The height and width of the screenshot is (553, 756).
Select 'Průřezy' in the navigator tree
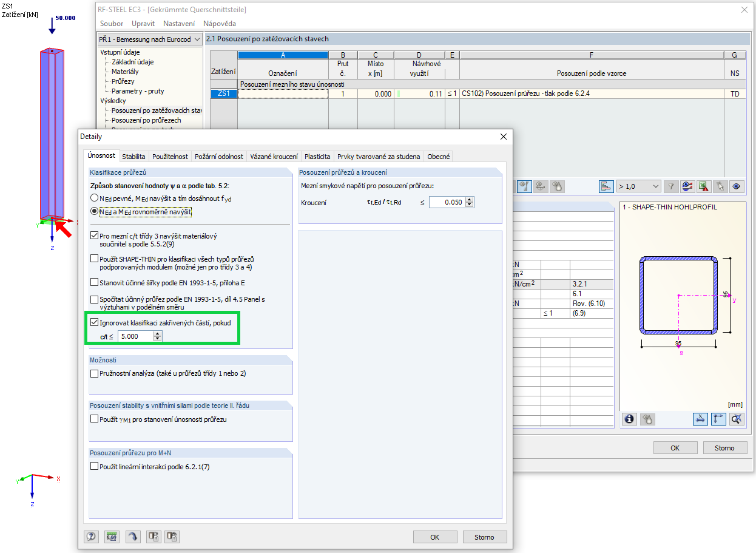click(x=123, y=81)
